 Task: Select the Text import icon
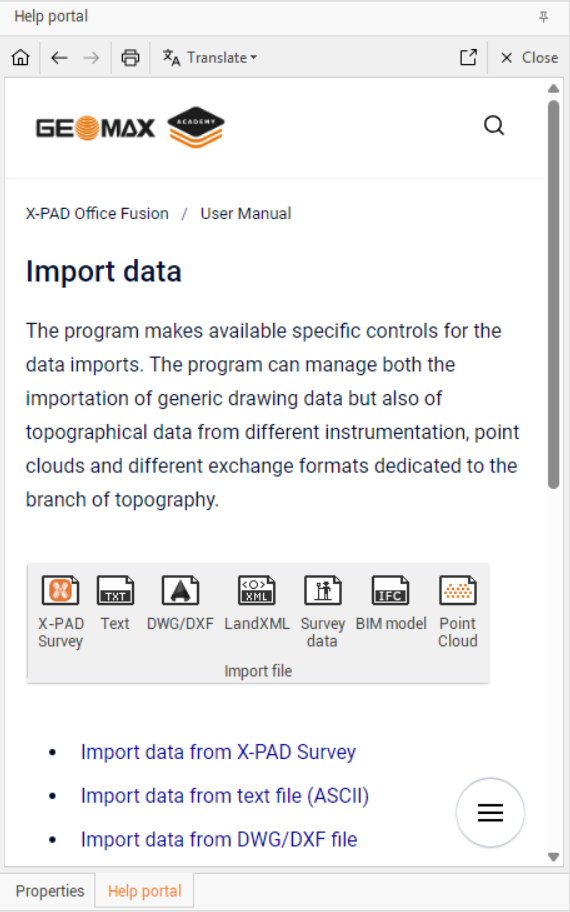115,590
